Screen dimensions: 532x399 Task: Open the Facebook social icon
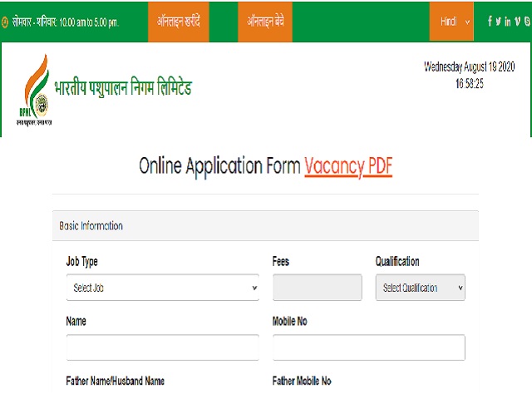pyautogui.click(x=490, y=22)
